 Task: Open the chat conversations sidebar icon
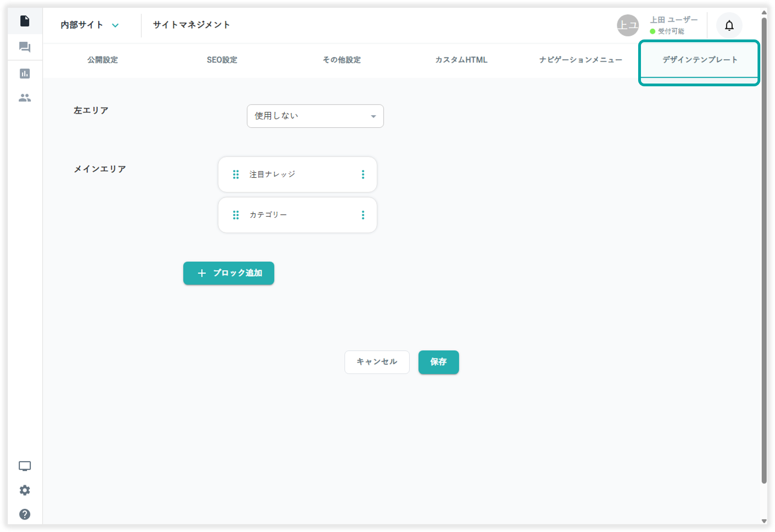pos(25,47)
